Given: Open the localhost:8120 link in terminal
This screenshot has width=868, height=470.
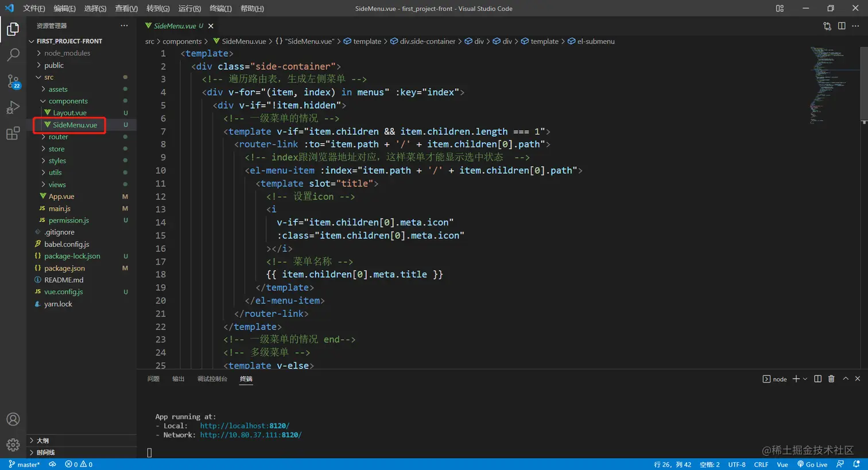Looking at the screenshot, I should click(245, 426).
